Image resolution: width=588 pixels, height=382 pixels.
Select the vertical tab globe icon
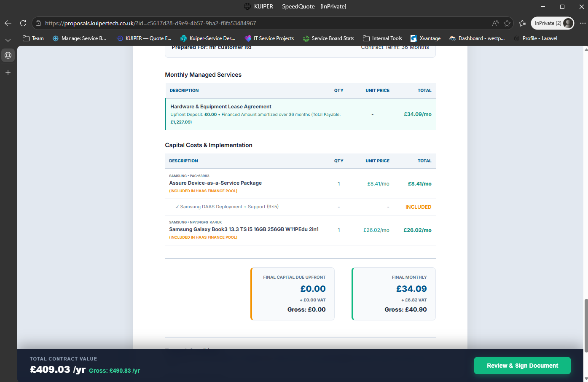[x=8, y=55]
